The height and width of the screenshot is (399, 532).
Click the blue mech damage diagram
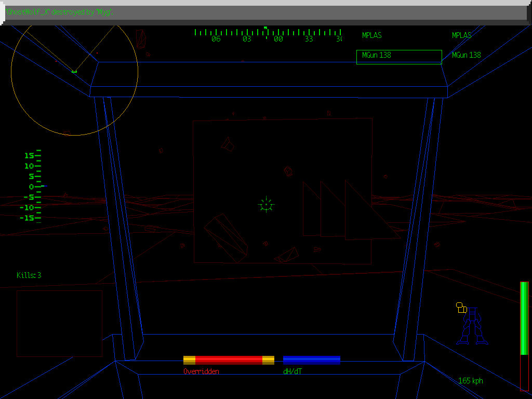coord(472,327)
